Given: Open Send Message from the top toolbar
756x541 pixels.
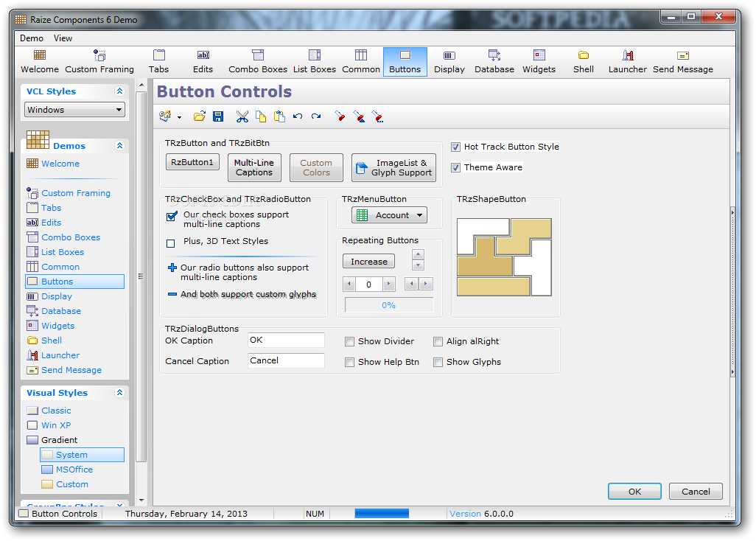Looking at the screenshot, I should 683,62.
